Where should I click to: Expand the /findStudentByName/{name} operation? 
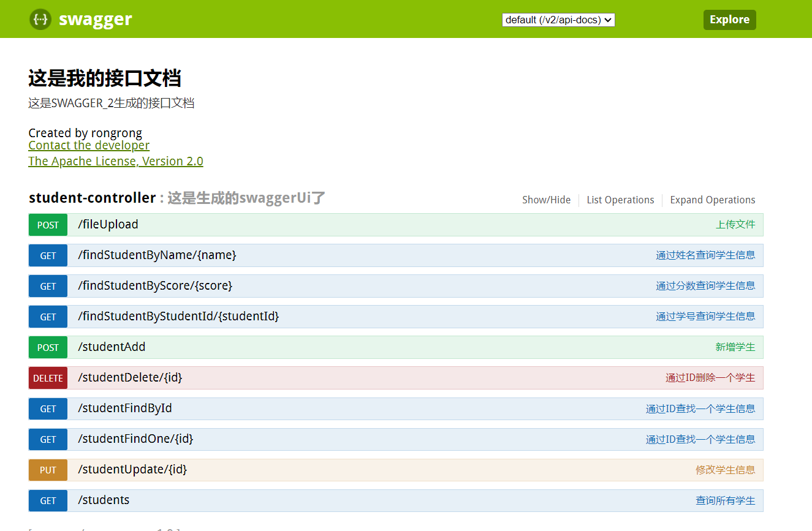point(157,255)
